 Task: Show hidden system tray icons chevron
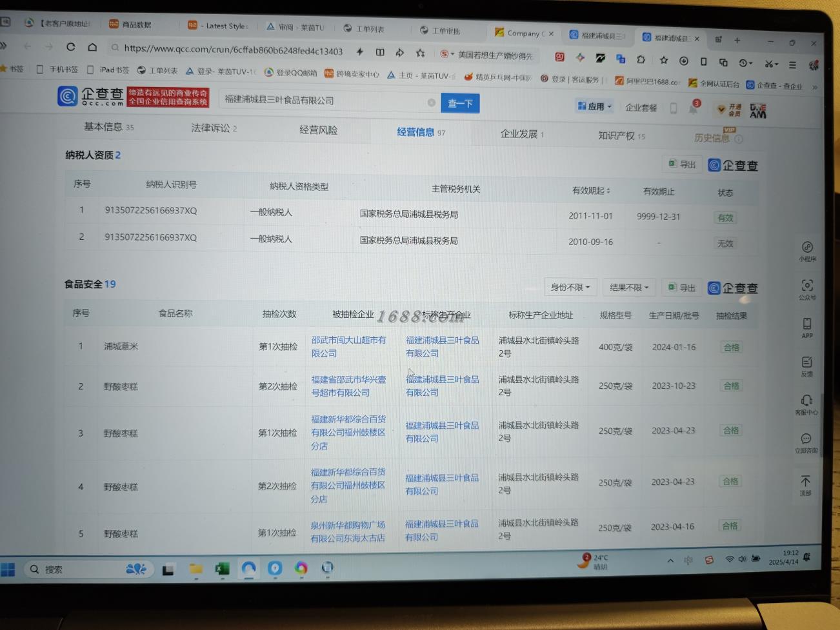tap(670, 560)
